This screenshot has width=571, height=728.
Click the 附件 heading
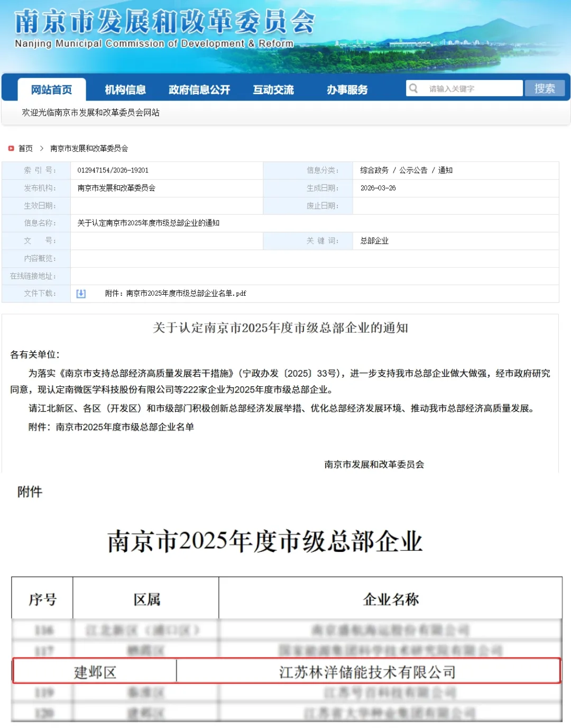pyautogui.click(x=30, y=492)
